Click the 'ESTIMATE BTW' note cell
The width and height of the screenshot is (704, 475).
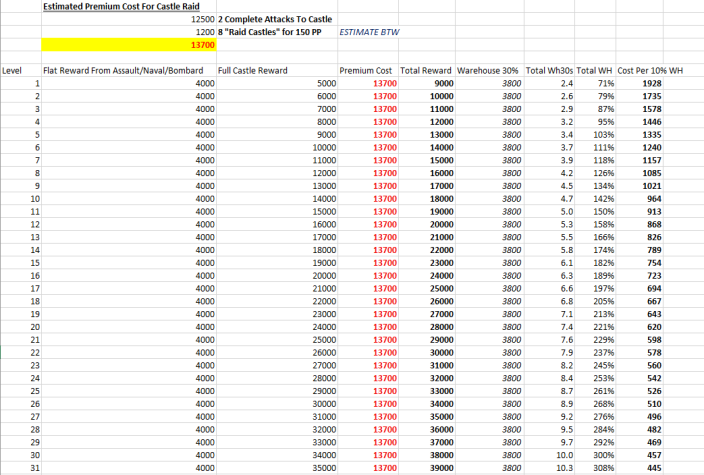tap(369, 32)
